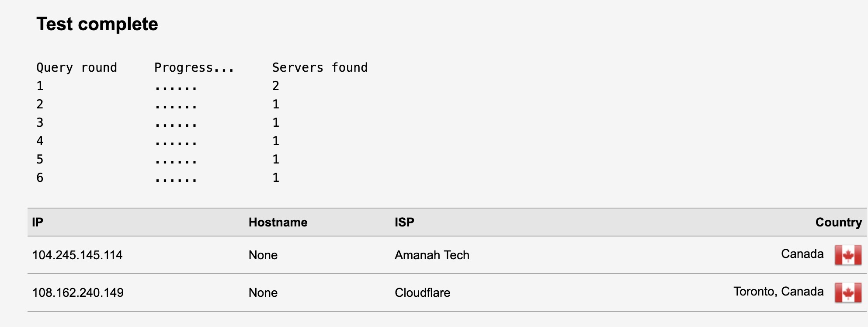The height and width of the screenshot is (327, 868).
Task: Click the servers found value for round 1
Action: coord(276,86)
